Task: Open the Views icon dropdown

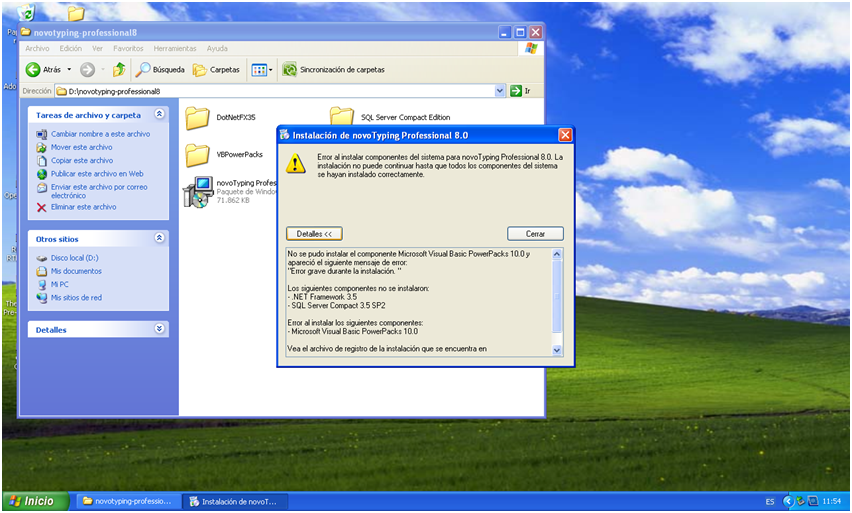Action: pyautogui.click(x=261, y=70)
